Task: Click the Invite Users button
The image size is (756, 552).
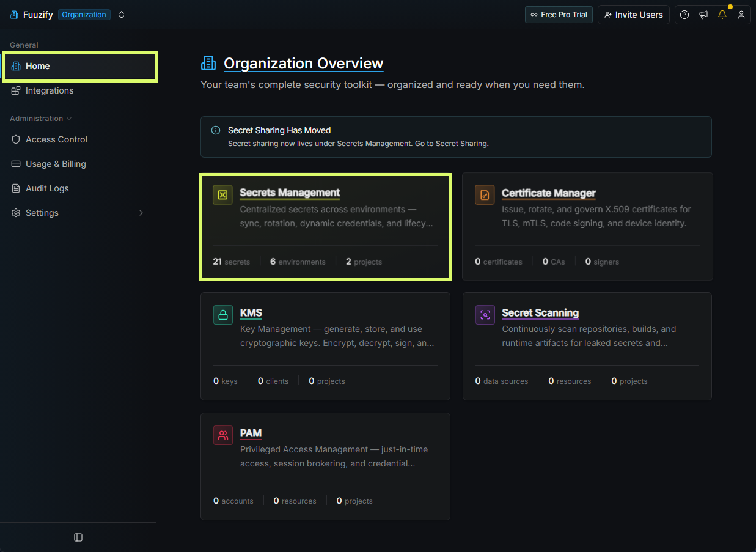Action: pos(634,15)
